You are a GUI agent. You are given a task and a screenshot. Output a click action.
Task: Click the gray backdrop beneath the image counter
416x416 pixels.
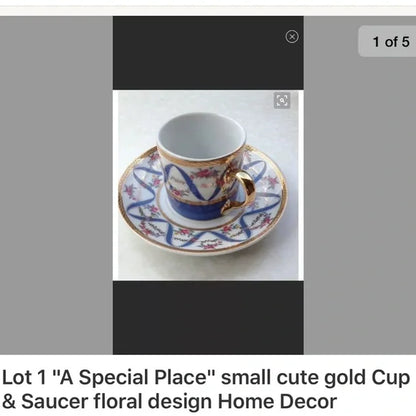coord(360,205)
